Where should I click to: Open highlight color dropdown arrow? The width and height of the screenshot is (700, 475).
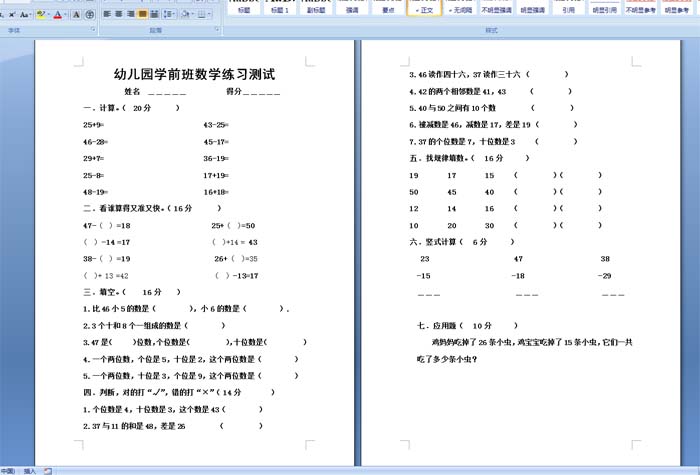pyautogui.click(x=48, y=15)
